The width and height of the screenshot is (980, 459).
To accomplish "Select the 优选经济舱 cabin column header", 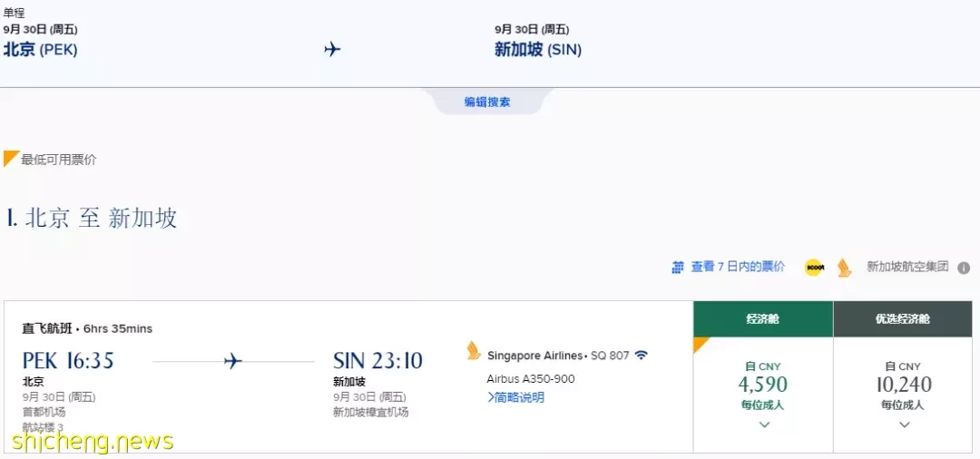I will [x=903, y=319].
